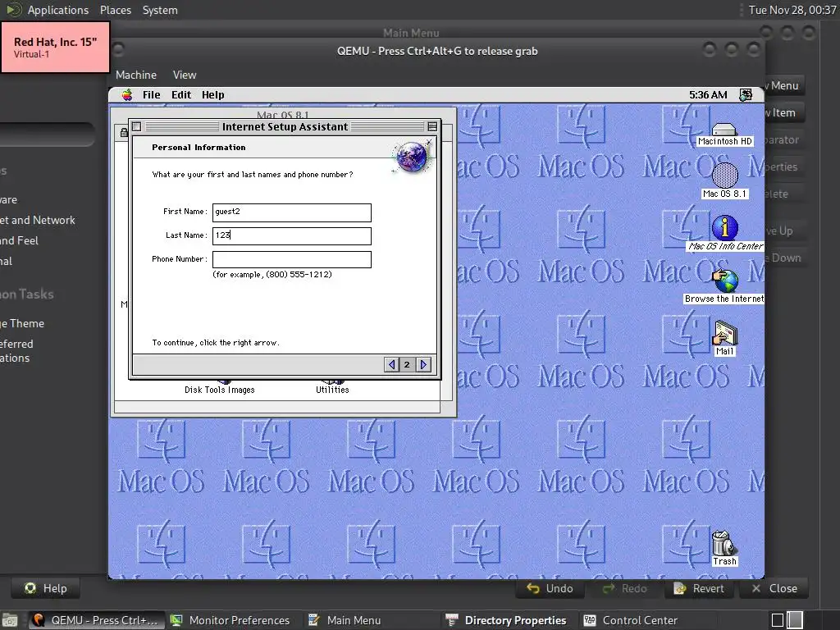Screen dimensions: 840x630
Task: Switch to Main Menu in the taskbar
Action: pyautogui.click(x=345, y=620)
